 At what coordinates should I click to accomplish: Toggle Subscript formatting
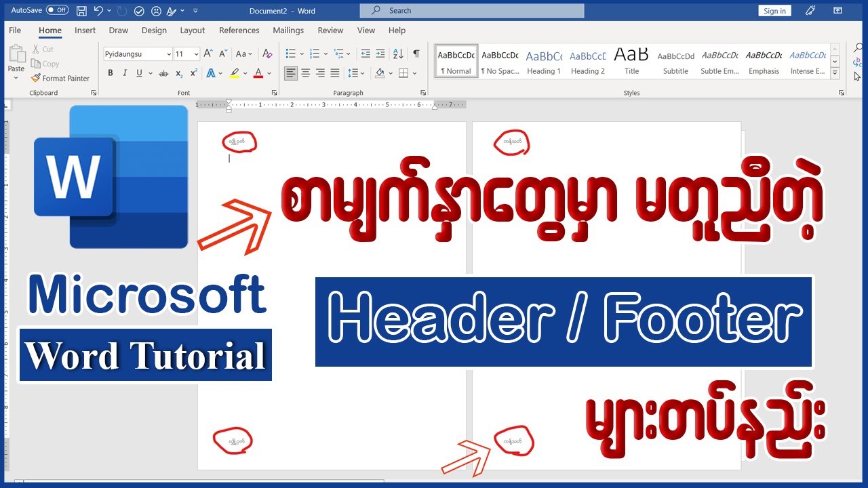[179, 73]
